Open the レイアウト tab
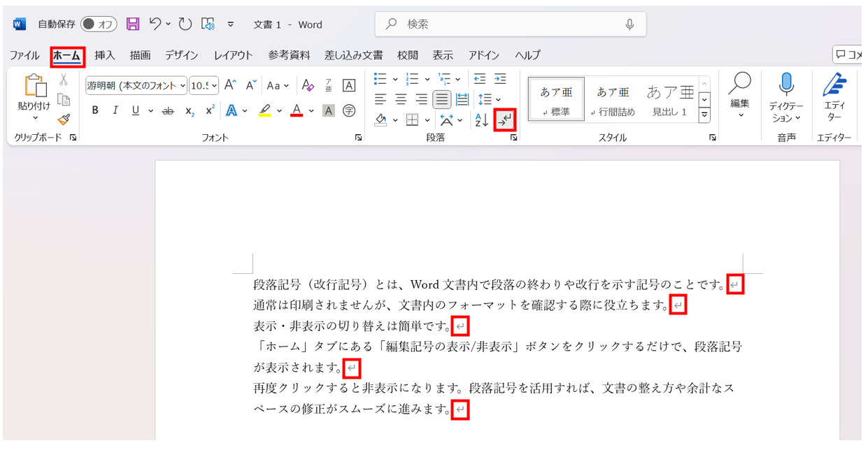This screenshot has height=450, width=868. coord(233,55)
